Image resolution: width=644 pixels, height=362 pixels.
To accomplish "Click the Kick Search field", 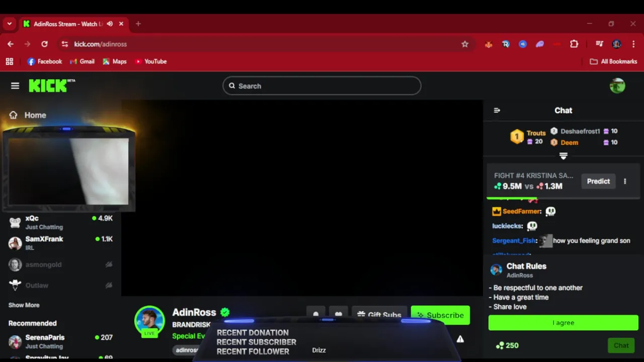I will 322,86.
